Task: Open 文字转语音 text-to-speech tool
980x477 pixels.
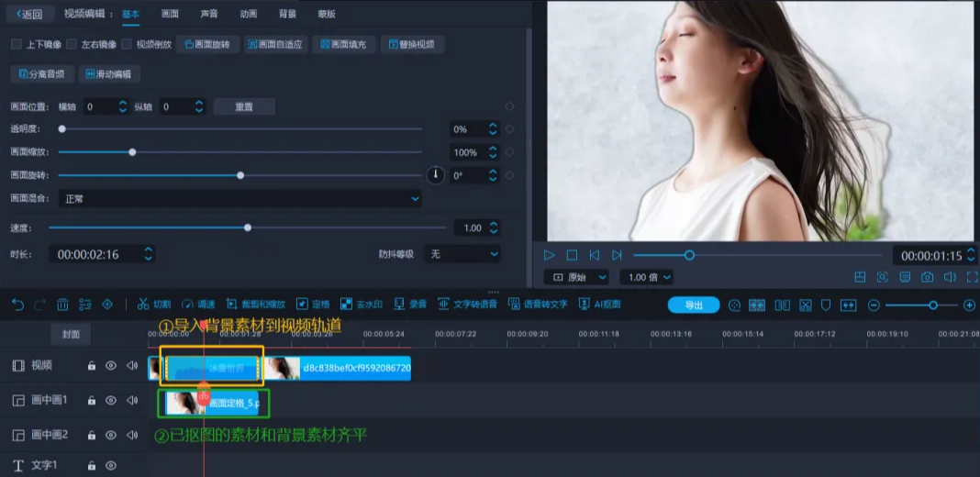Action: point(467,305)
